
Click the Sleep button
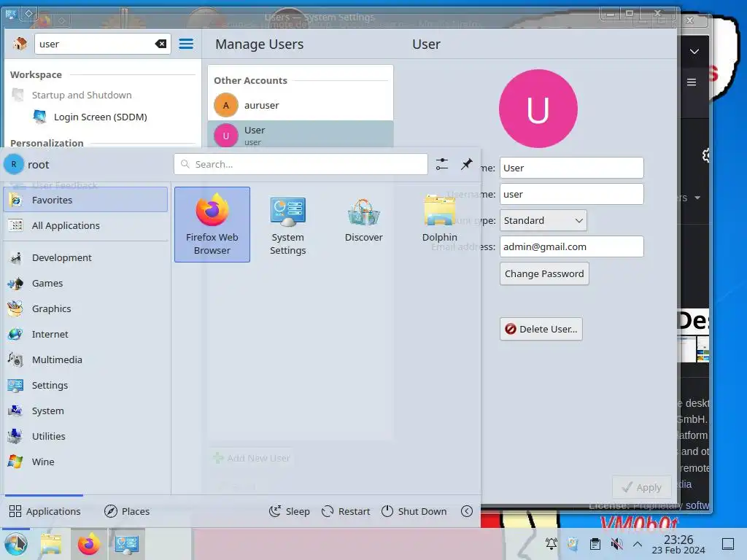(x=289, y=511)
